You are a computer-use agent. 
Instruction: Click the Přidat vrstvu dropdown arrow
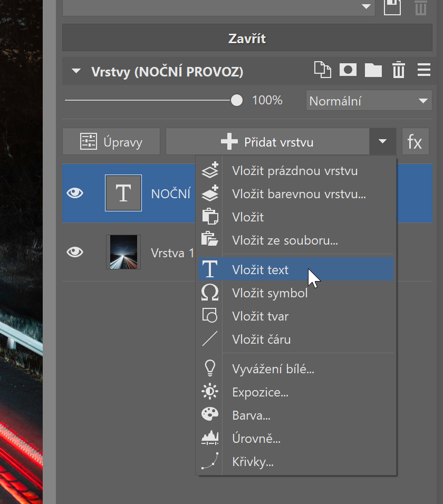tap(383, 142)
